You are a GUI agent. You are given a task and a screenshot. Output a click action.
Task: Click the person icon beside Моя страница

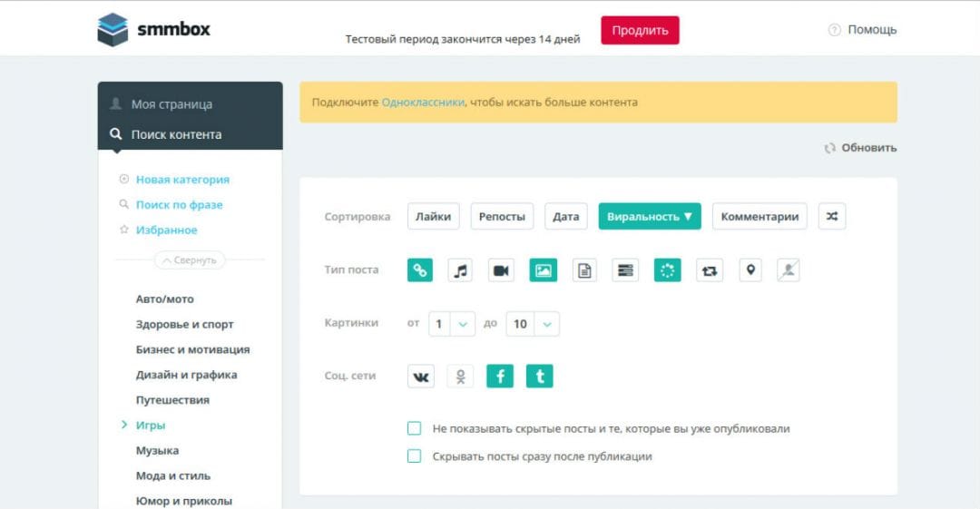coord(115,103)
